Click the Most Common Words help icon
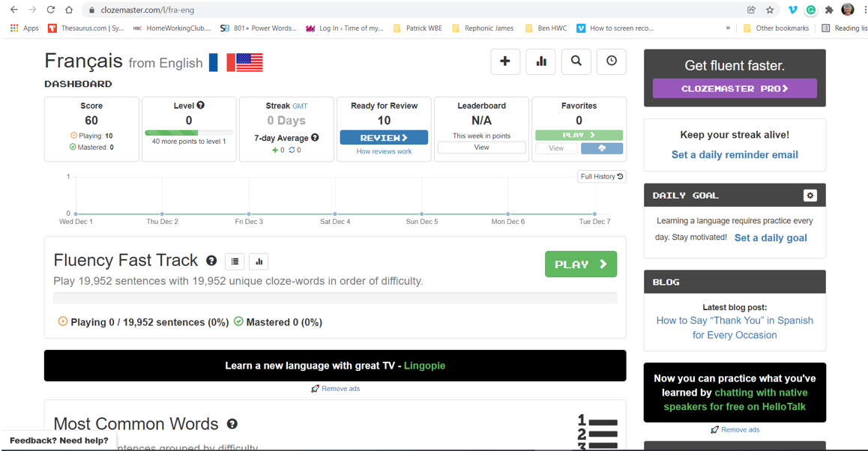 coord(232,424)
